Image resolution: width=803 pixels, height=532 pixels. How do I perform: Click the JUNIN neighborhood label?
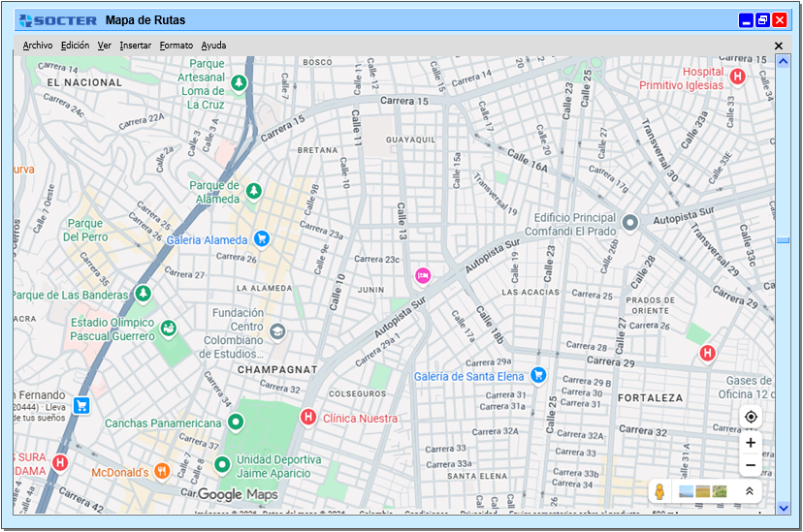(x=370, y=290)
